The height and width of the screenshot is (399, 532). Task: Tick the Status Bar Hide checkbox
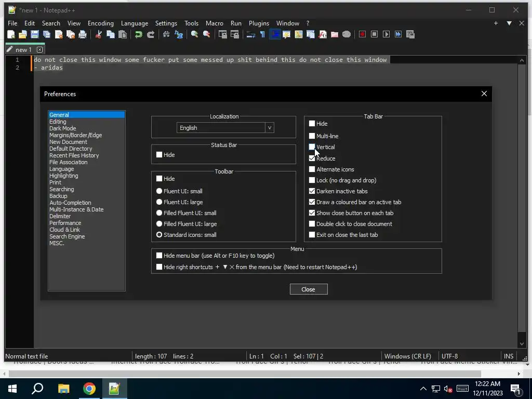(159, 155)
